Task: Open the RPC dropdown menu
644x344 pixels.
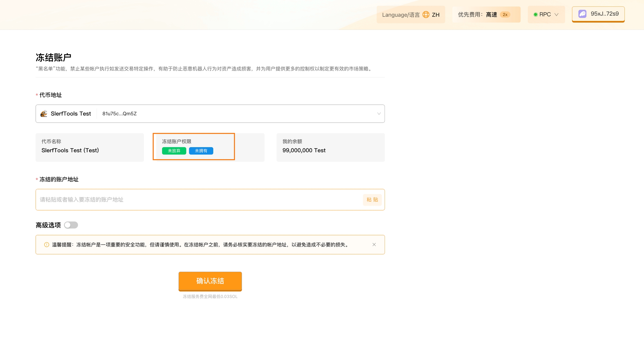Action: point(546,15)
